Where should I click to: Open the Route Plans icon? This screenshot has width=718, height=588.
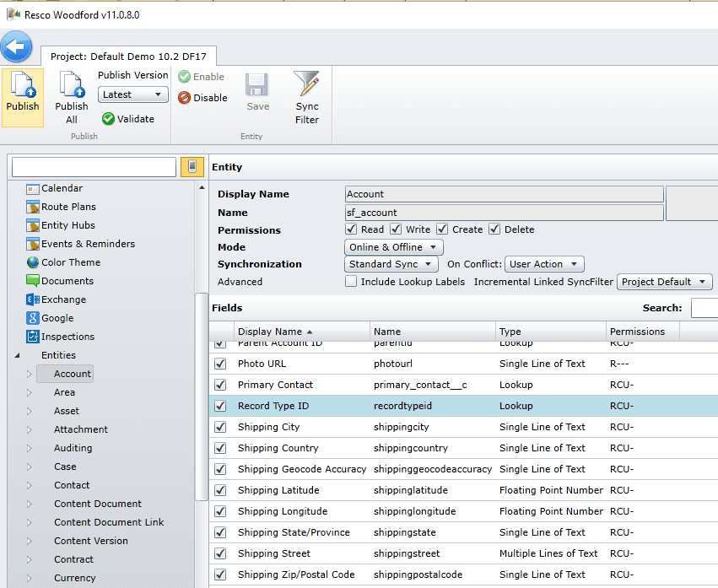33,207
